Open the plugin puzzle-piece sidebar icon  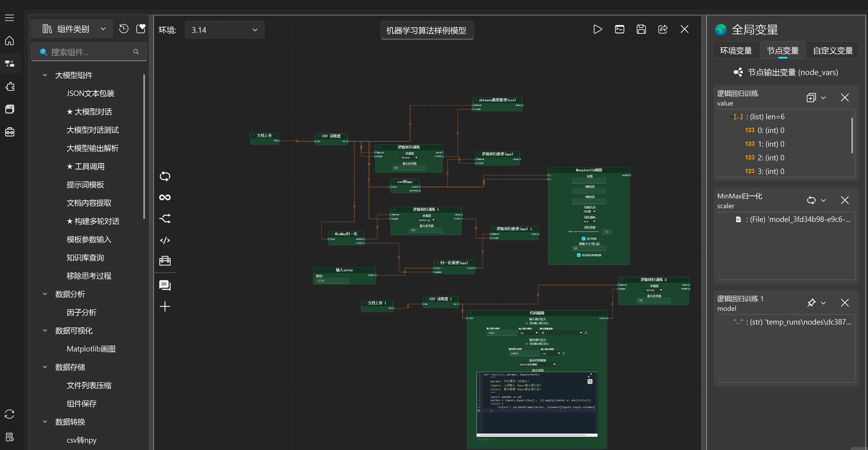click(9, 86)
